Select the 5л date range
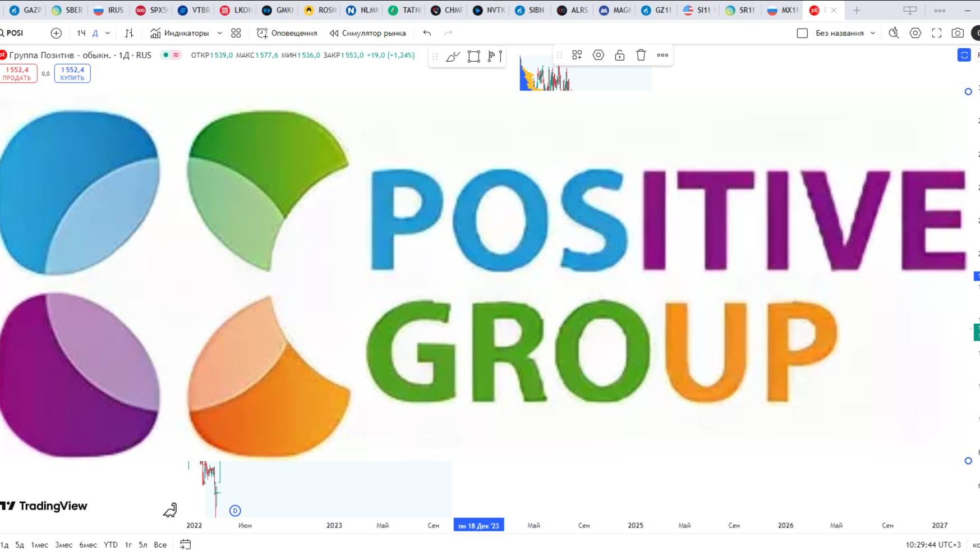 [143, 545]
